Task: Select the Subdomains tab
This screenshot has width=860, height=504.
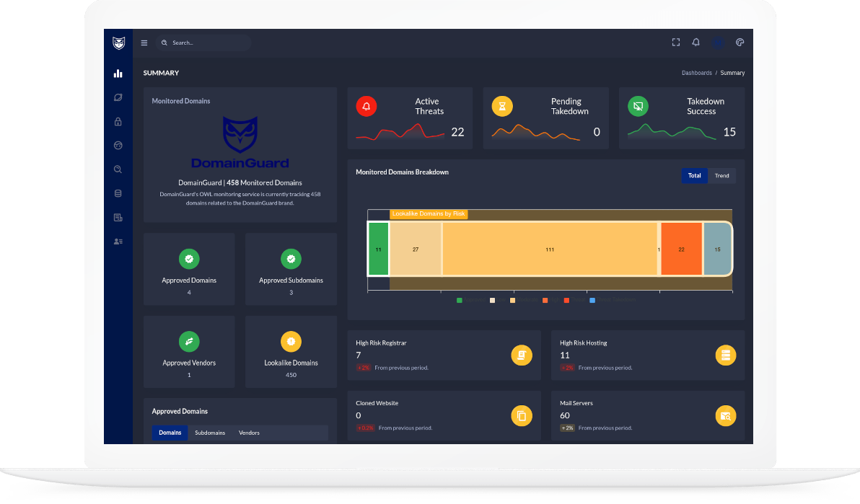Action: point(210,433)
